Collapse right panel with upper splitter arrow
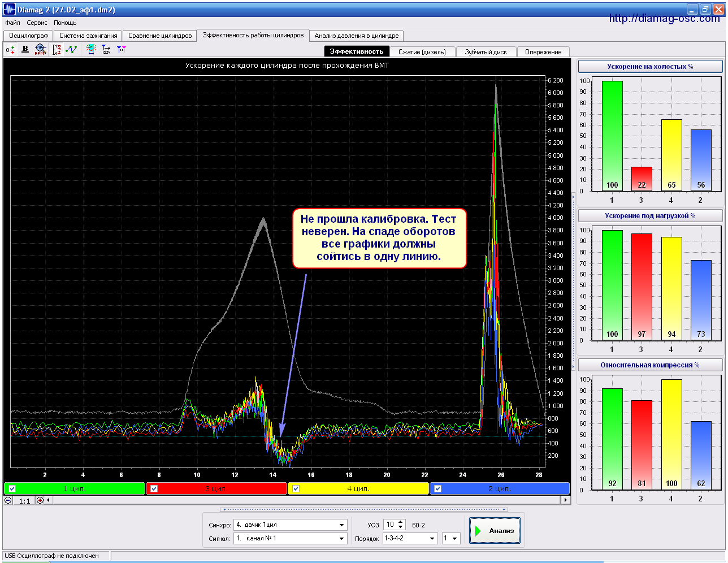 click(573, 197)
